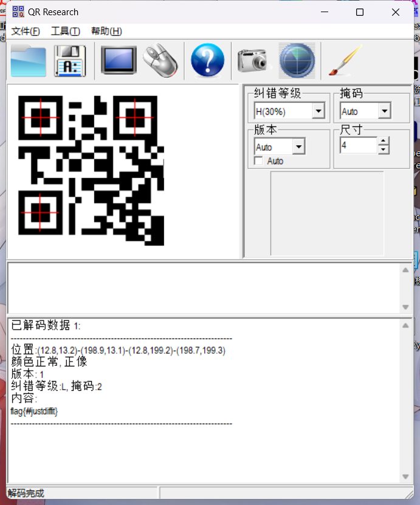Open file using the folder icon

28,61
